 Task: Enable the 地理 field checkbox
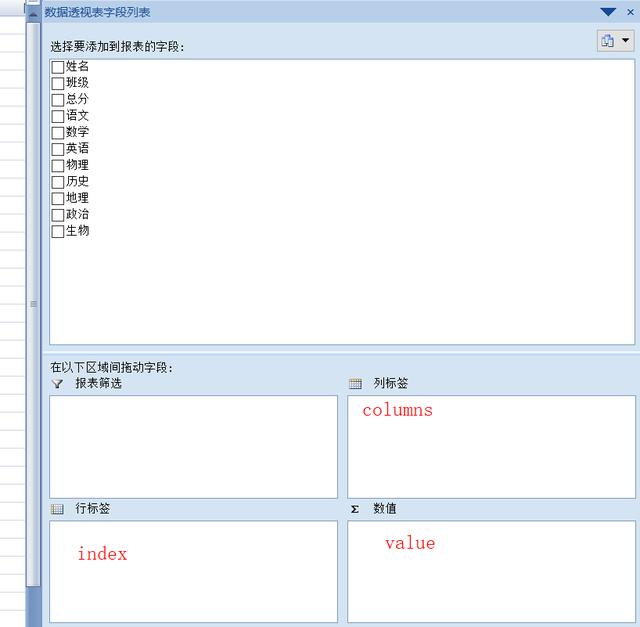click(58, 198)
